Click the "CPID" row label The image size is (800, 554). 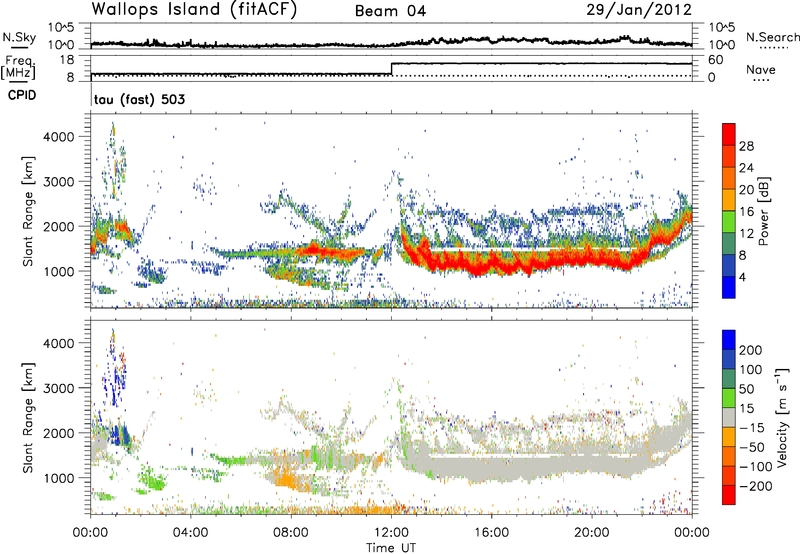tap(22, 95)
